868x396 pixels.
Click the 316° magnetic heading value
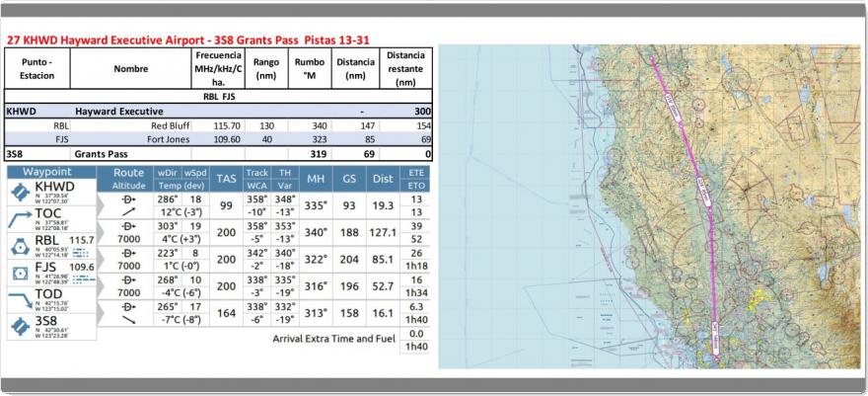316,286
